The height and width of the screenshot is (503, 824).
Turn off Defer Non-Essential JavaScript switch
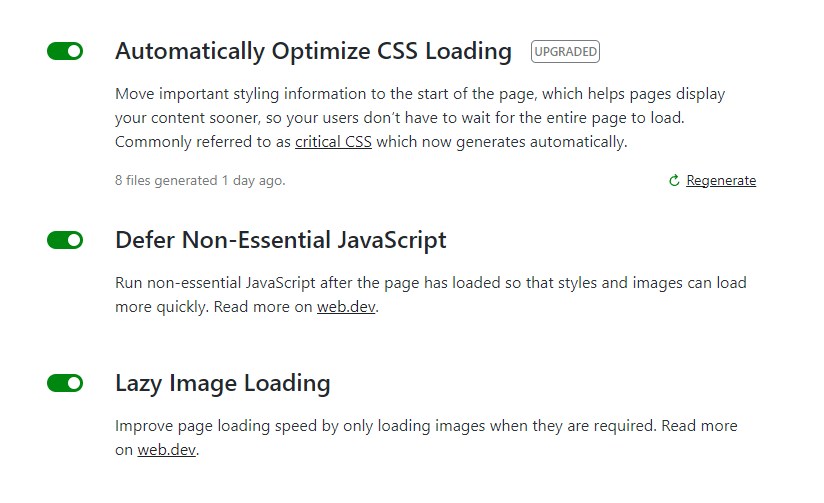pos(65,240)
